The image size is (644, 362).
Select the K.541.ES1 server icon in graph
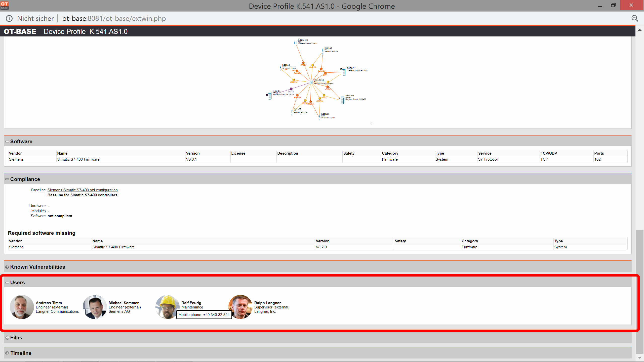[x=269, y=96]
